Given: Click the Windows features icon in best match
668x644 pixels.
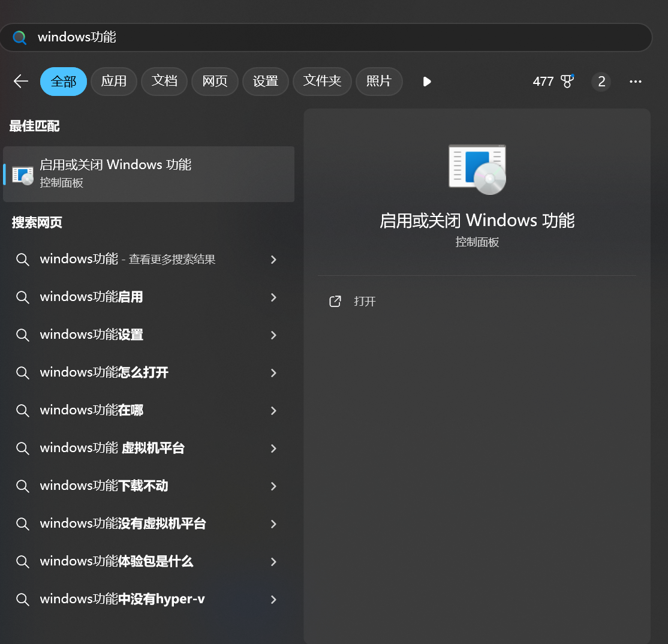Looking at the screenshot, I should coord(23,176).
